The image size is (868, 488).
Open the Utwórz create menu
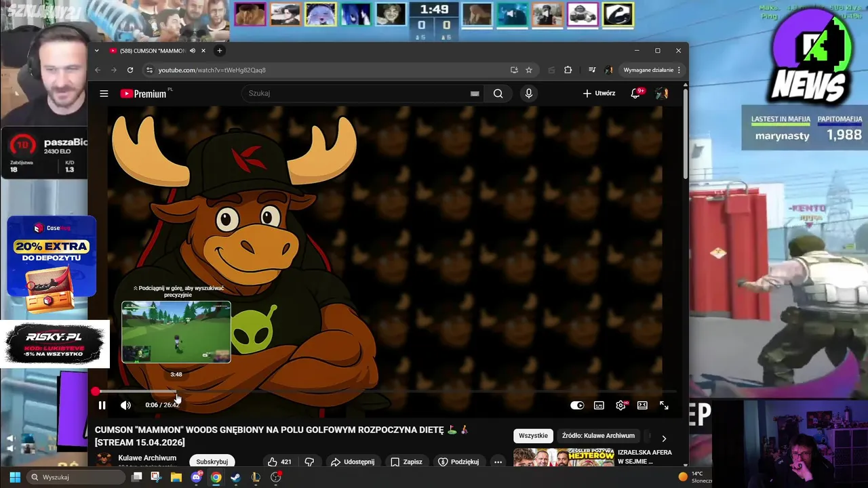[599, 94]
